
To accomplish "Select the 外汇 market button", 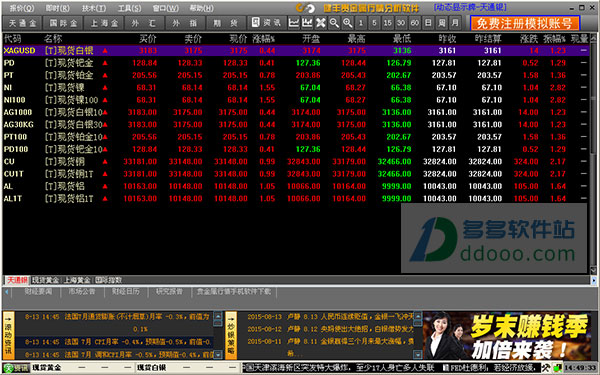I will click(144, 23).
